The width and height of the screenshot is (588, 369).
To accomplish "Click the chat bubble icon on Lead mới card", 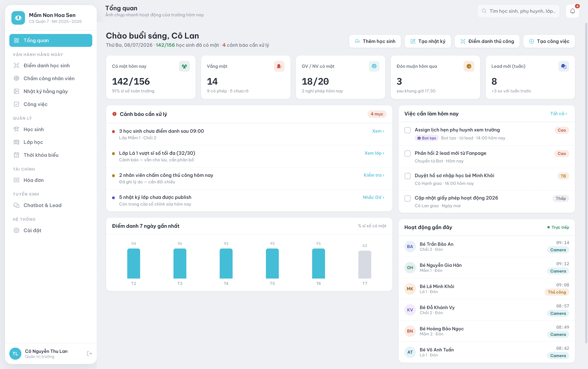I will [x=564, y=66].
